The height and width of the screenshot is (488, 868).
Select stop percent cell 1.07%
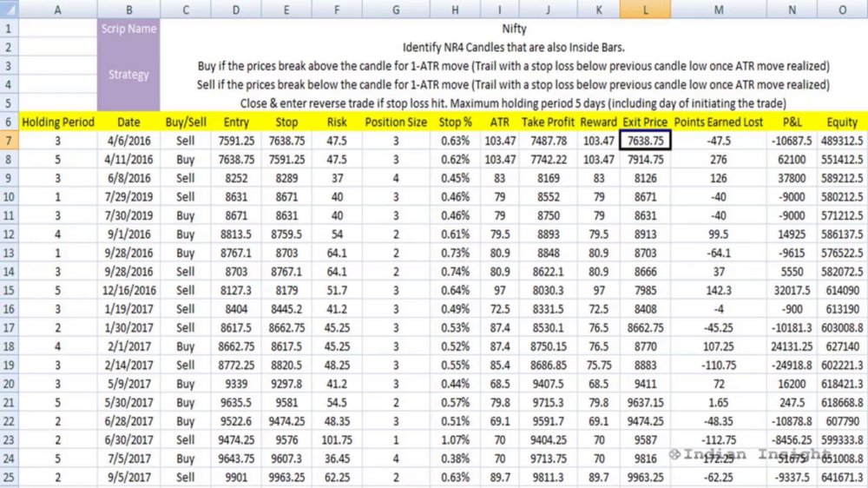pyautogui.click(x=455, y=440)
